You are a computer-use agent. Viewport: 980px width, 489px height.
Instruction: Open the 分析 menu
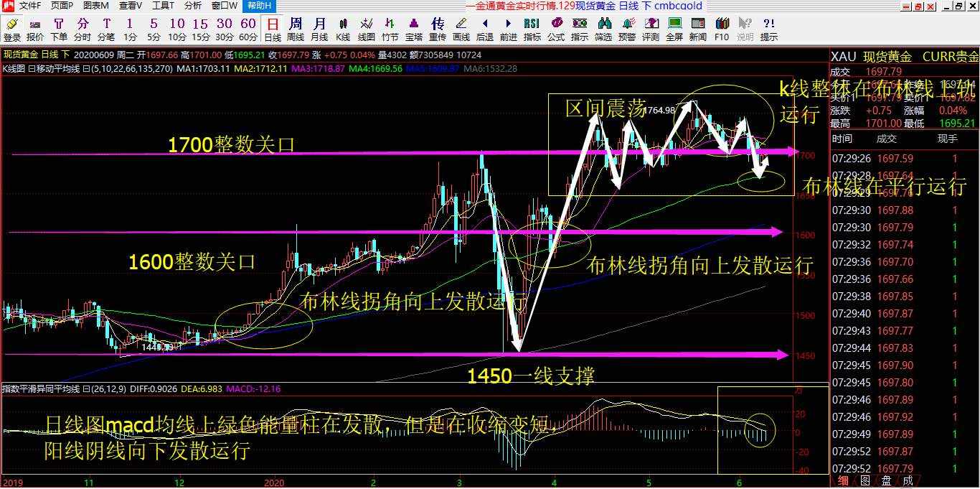193,6
